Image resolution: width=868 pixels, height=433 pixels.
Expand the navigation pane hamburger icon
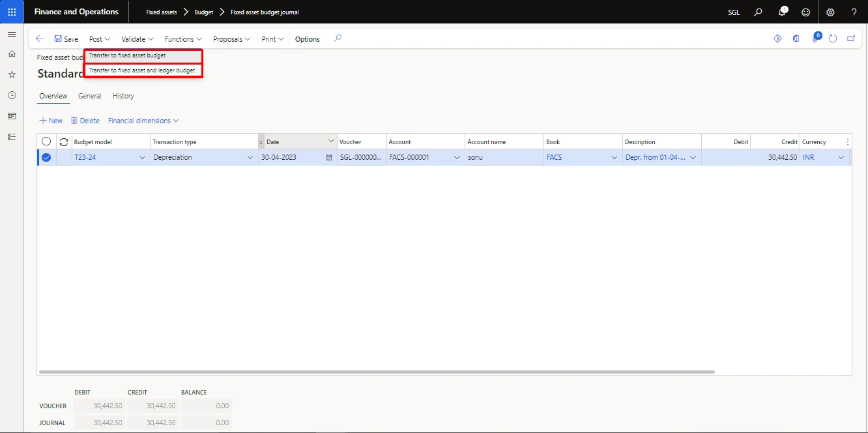tap(12, 34)
